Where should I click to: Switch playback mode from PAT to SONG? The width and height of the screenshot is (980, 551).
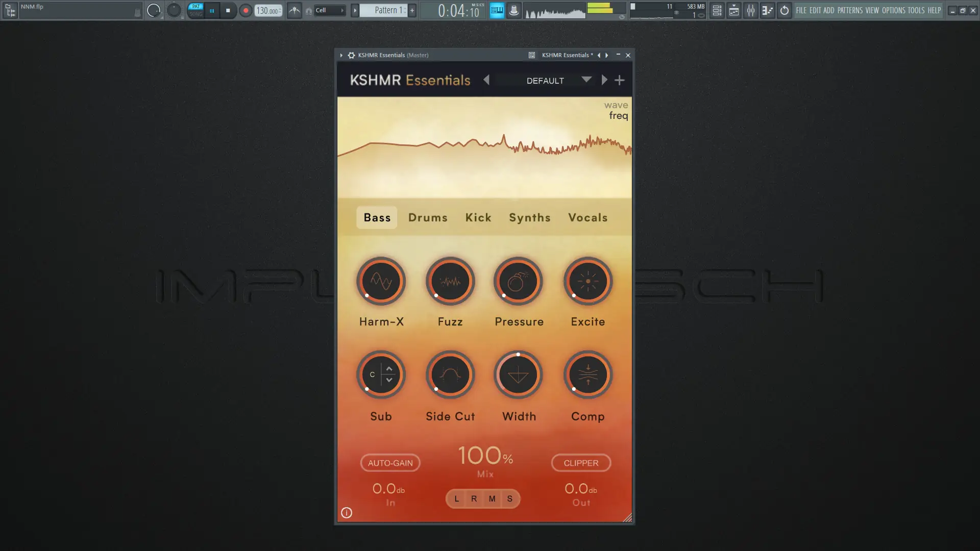(x=195, y=14)
